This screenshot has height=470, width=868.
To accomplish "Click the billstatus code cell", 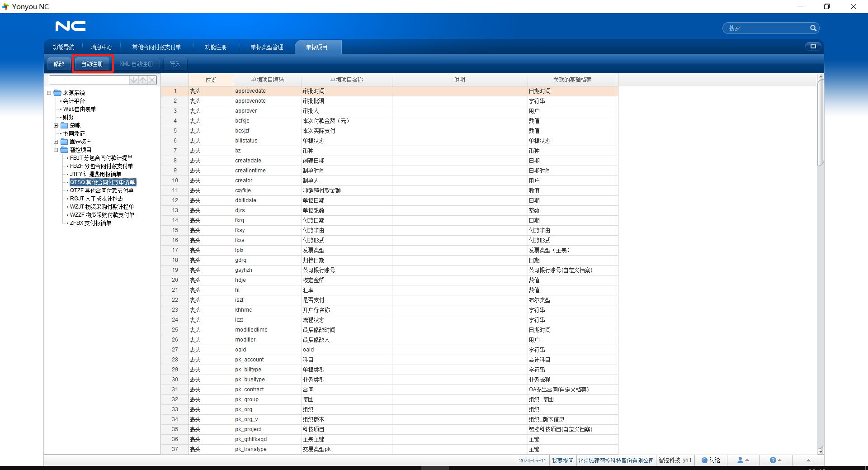I will pos(268,141).
